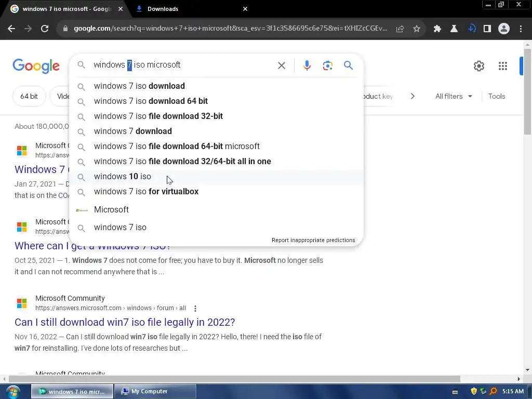Switch to the Downloads tab
Screen dimensions: 532x399
190,9
